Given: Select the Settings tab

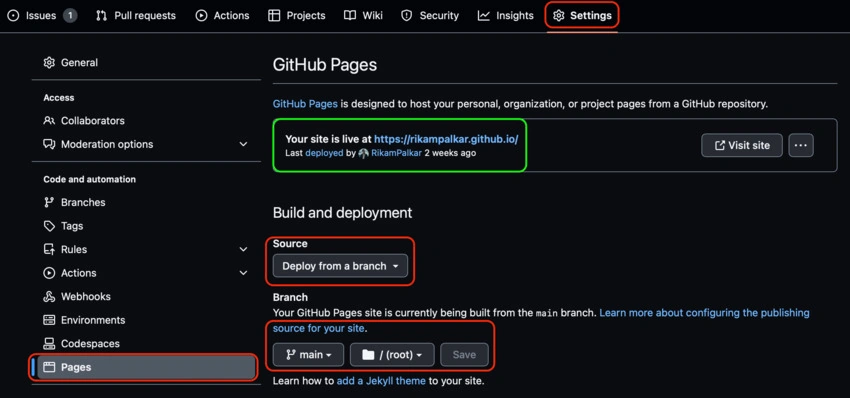Looking at the screenshot, I should 582,16.
